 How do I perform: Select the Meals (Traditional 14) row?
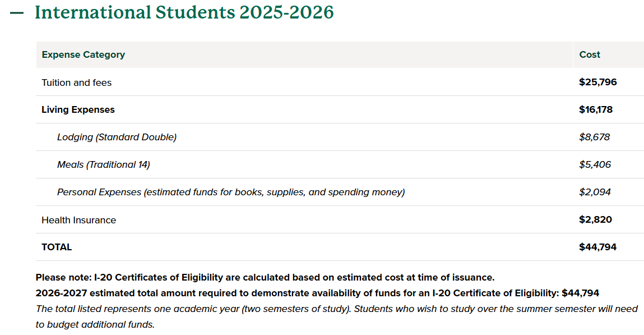(x=104, y=164)
